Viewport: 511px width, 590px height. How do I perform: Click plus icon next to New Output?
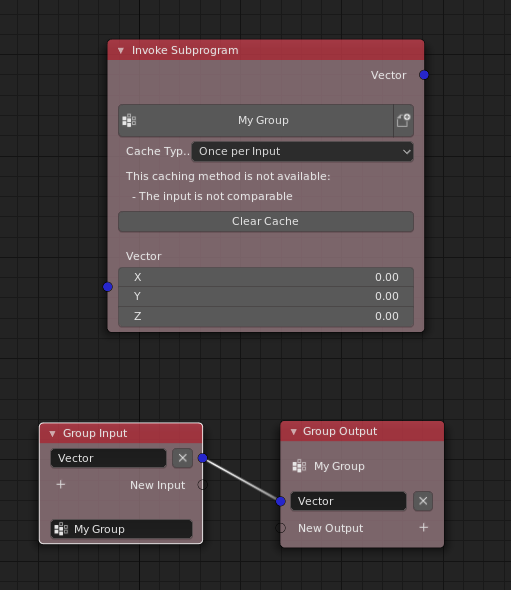[424, 528]
